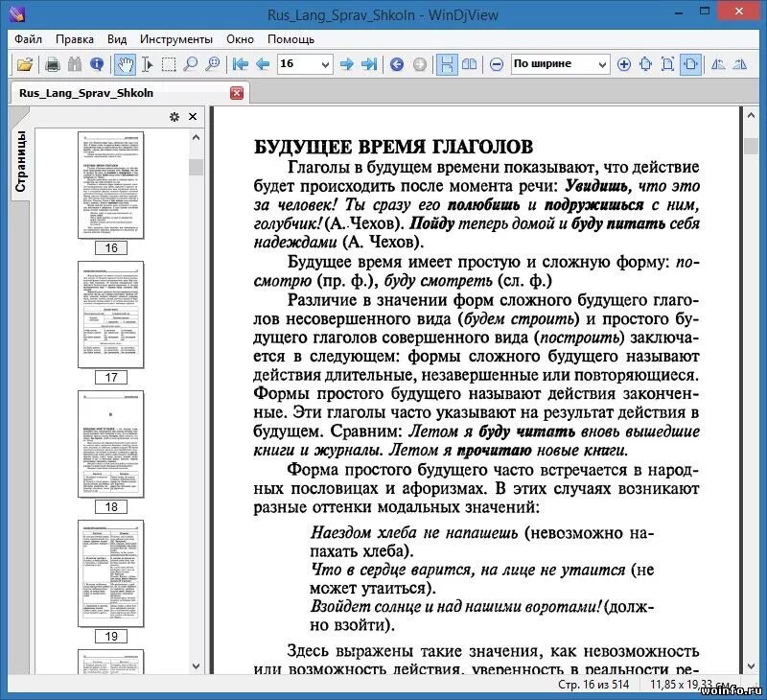
Task: Click the fit page zoom icon
Action: point(667,64)
